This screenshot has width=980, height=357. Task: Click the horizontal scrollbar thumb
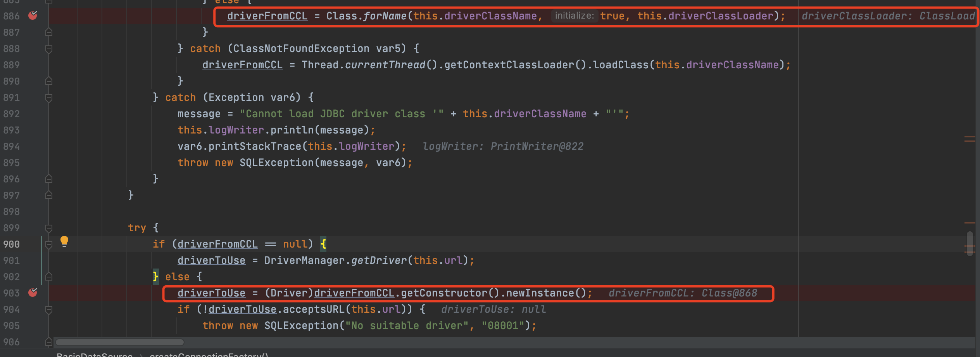click(x=120, y=342)
